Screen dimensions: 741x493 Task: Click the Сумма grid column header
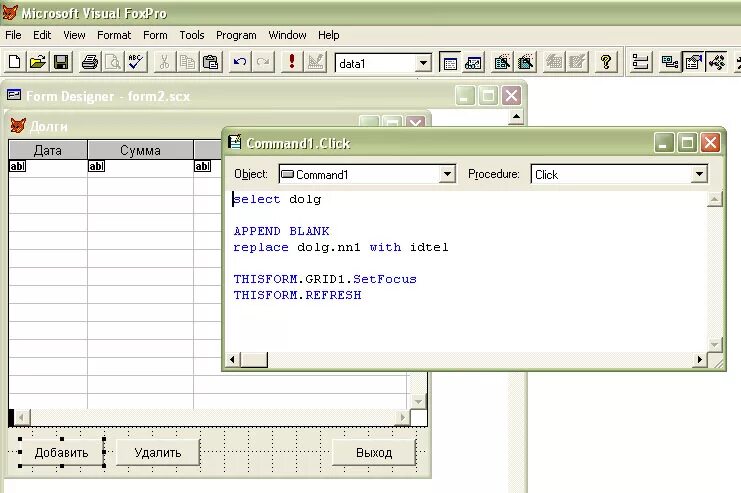pyautogui.click(x=140, y=150)
